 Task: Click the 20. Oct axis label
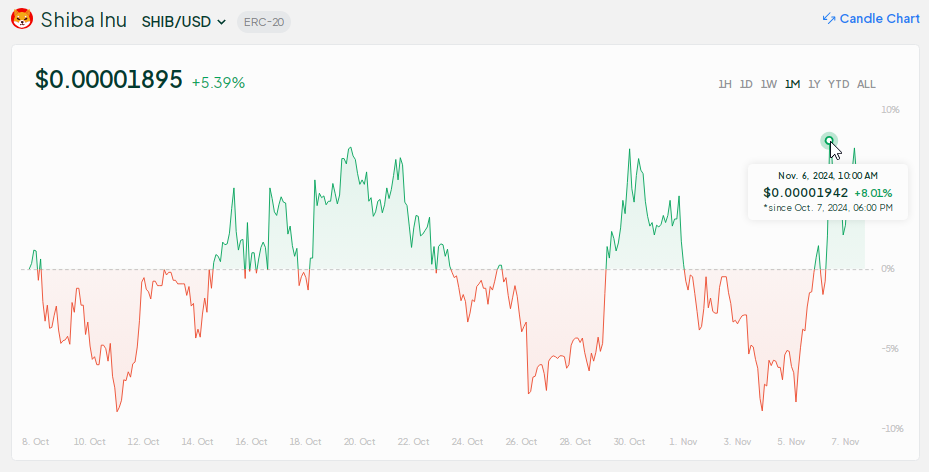(360, 441)
